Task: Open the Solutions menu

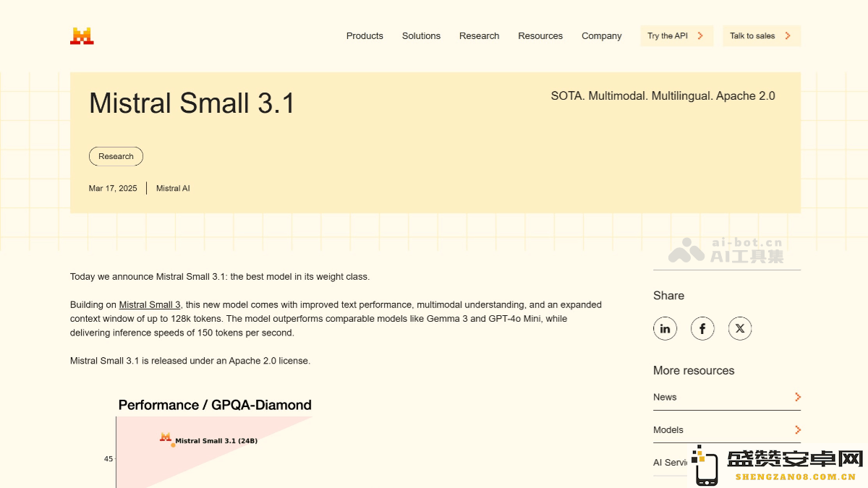Action: pyautogui.click(x=421, y=35)
